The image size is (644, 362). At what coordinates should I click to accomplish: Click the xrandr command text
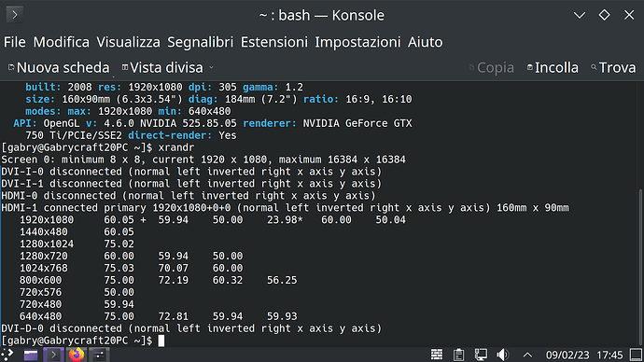[176, 147]
